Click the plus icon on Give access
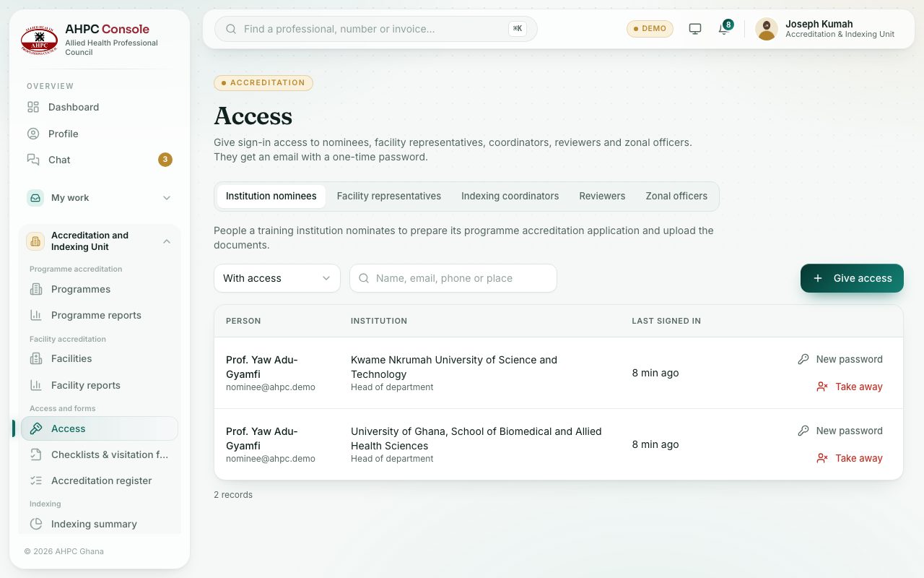 (x=818, y=278)
